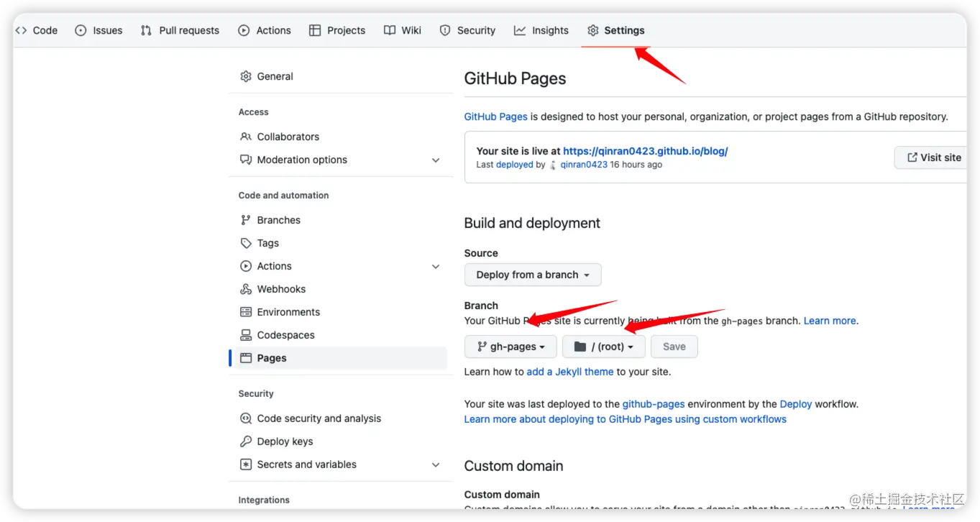Follow the GitHub Pages intro link
Viewport: 980px width, 522px height.
pos(495,116)
